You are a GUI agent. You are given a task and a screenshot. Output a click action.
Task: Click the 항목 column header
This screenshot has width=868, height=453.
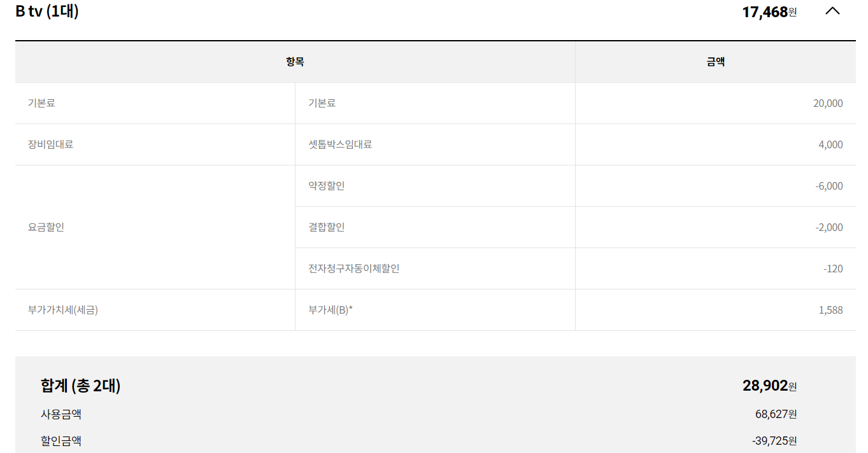(295, 62)
